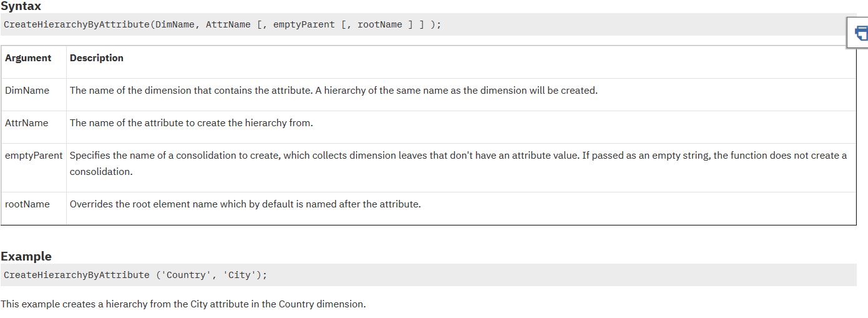Click the Argument column header
Image resolution: width=868 pixels, height=318 pixels.
point(28,58)
